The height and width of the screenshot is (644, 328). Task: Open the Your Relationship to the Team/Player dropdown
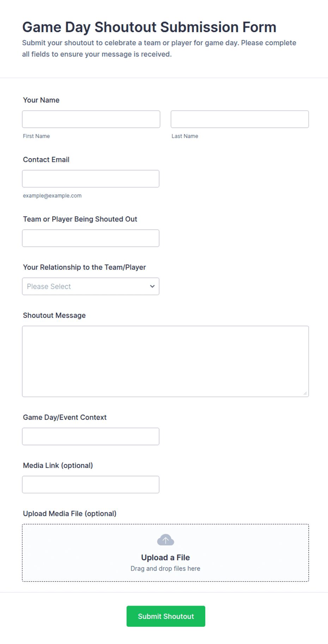point(91,286)
